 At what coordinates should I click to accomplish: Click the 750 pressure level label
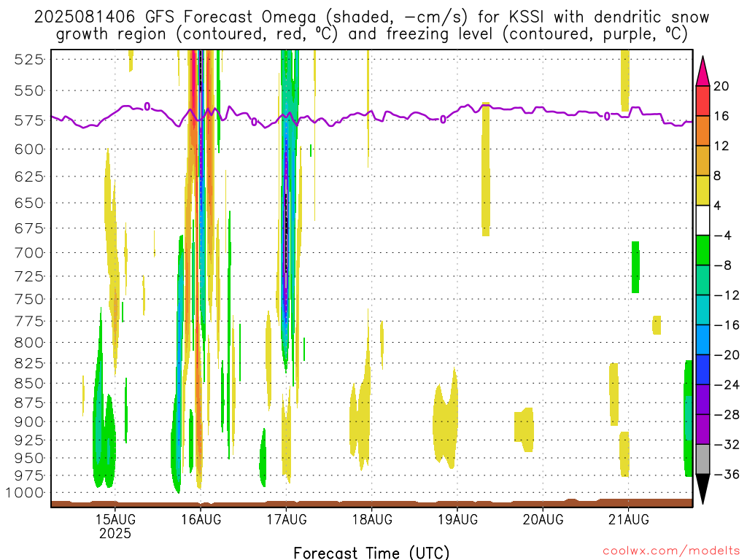pos(28,300)
